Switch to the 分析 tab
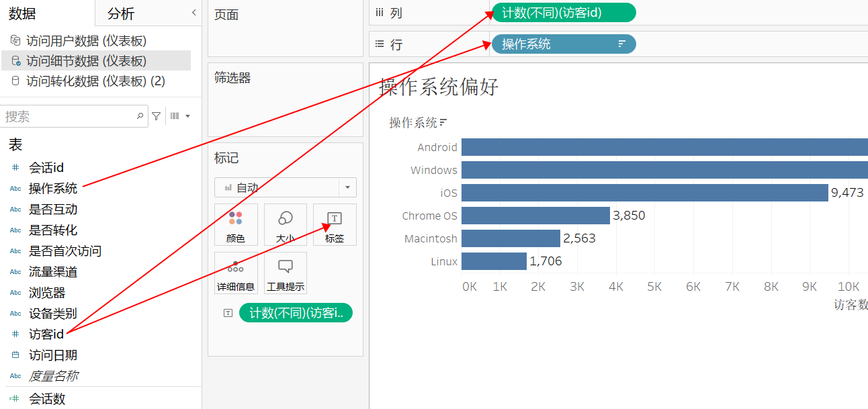The image size is (868, 409). point(121,13)
